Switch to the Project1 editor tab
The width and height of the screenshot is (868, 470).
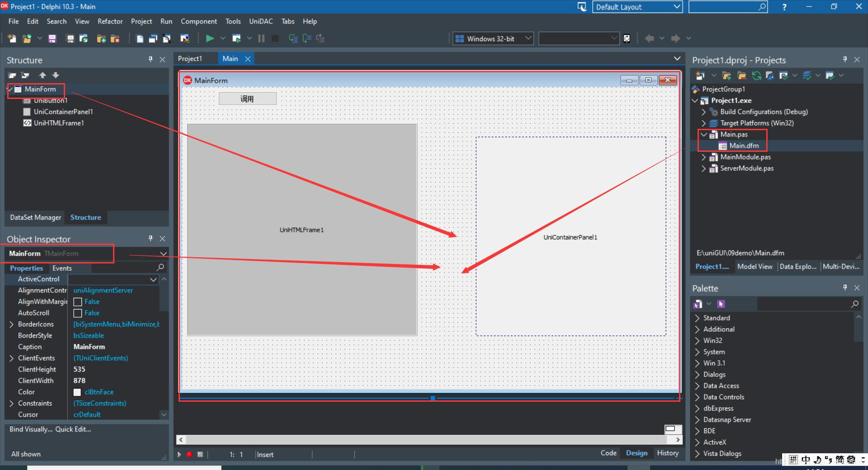click(190, 59)
